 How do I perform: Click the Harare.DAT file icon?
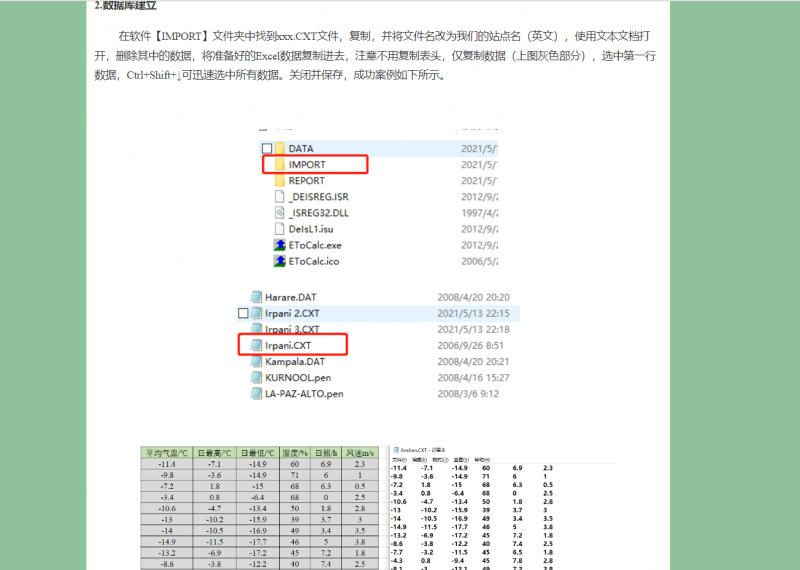pyautogui.click(x=256, y=297)
